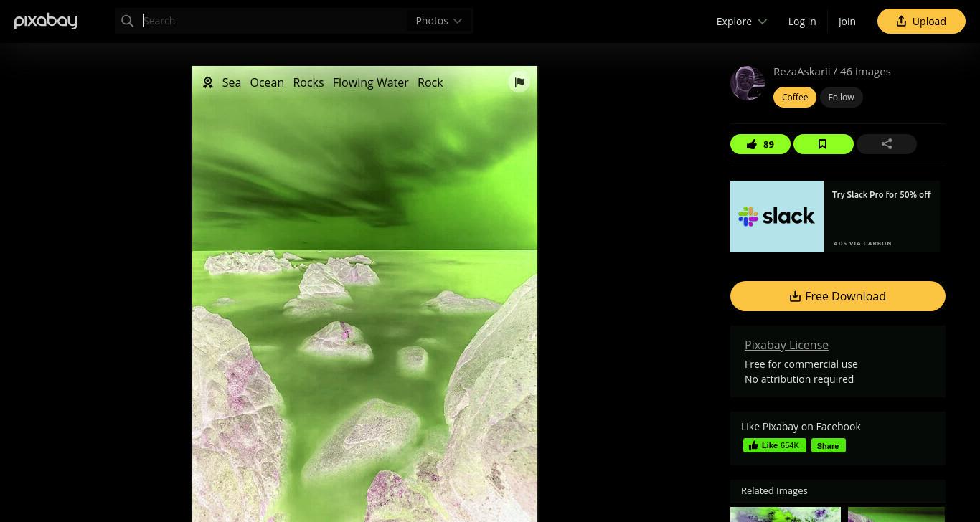The width and height of the screenshot is (980, 522).
Task: Open the Pixabay License link
Action: click(786, 345)
